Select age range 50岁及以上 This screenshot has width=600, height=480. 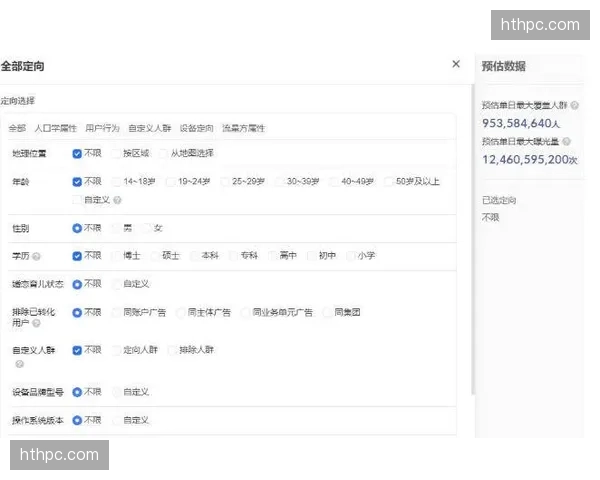(389, 181)
